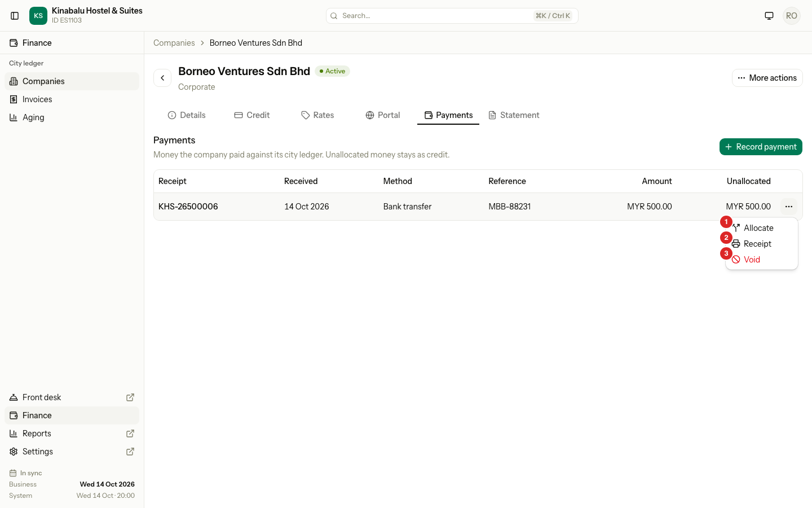812x508 pixels.
Task: Click the Companies breadcrumb link
Action: pyautogui.click(x=174, y=43)
